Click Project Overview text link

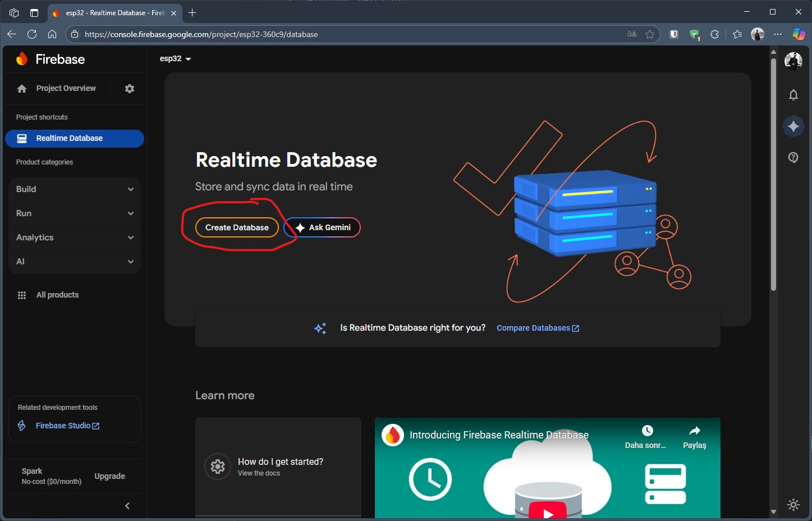coord(66,88)
